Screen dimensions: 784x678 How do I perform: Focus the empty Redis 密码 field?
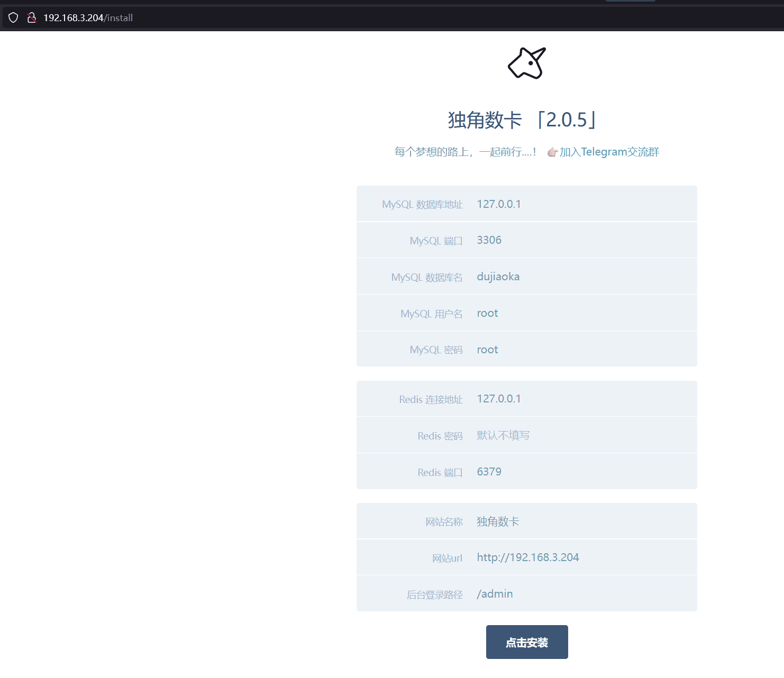582,435
